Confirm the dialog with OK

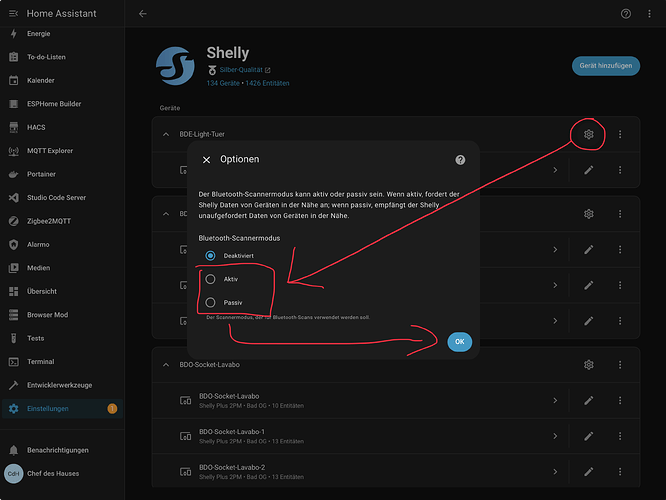pyautogui.click(x=460, y=342)
